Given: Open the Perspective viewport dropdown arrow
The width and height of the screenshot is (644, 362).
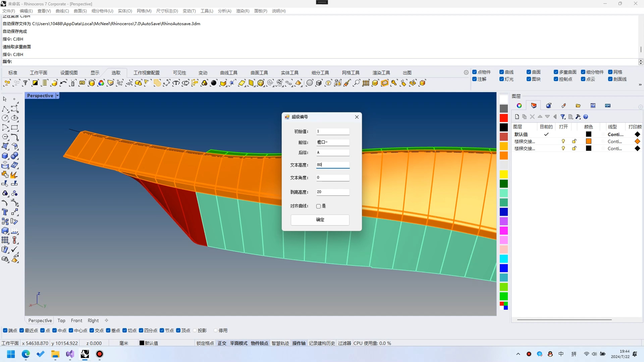Looking at the screenshot, I should click(x=58, y=96).
